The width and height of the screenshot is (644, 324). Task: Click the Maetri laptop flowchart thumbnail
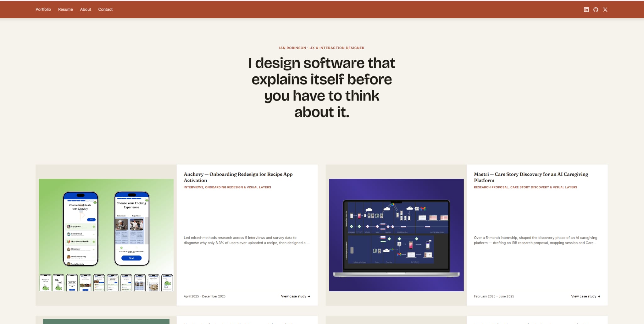[396, 235]
